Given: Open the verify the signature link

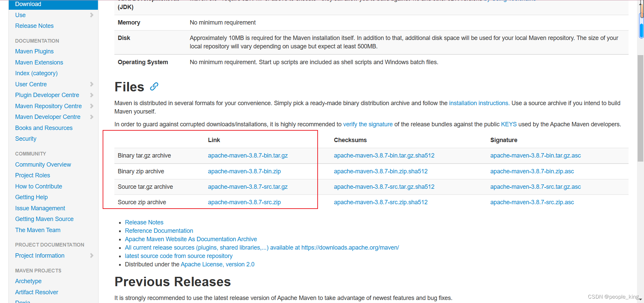Looking at the screenshot, I should pos(368,124).
